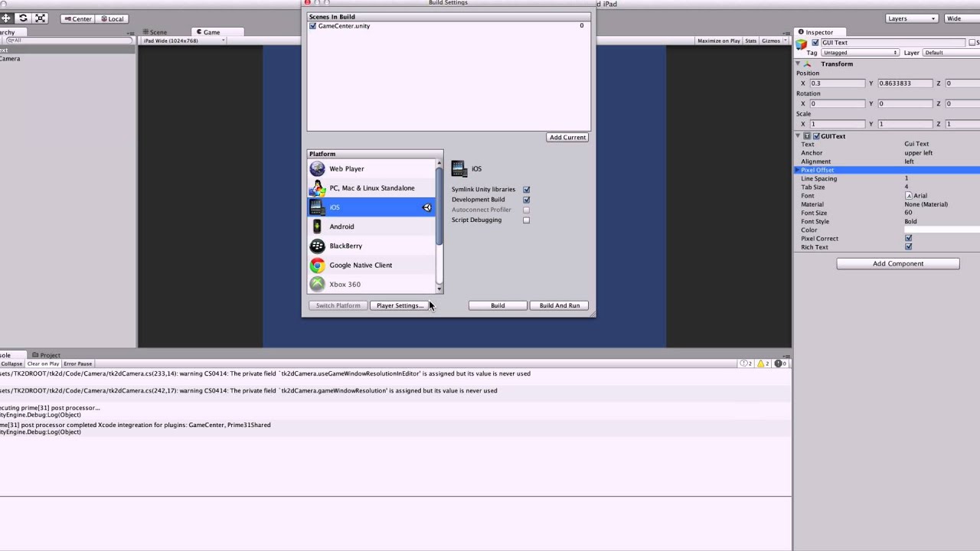Click the Android phone icon
980x551 pixels.
click(x=317, y=227)
